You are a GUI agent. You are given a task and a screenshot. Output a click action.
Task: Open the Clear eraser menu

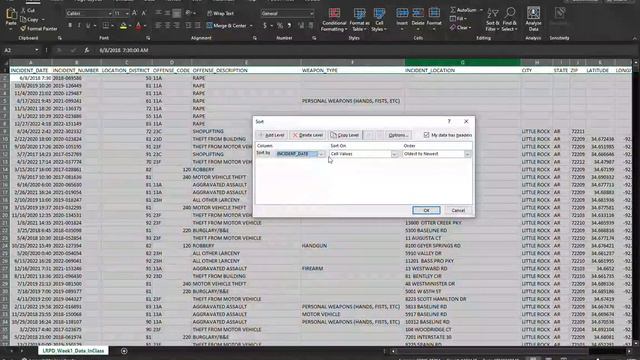click(x=460, y=28)
